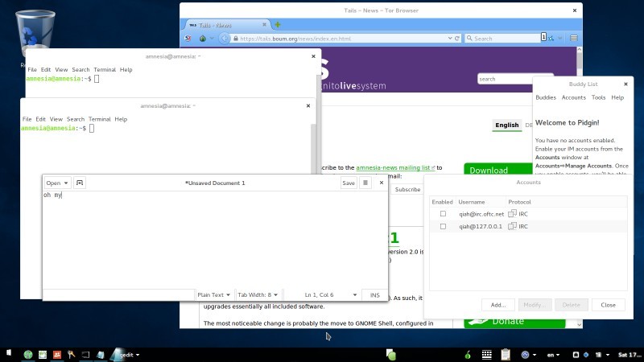The height and width of the screenshot is (362, 644).
Task: Expand the Plain Text language selector
Action: click(213, 294)
